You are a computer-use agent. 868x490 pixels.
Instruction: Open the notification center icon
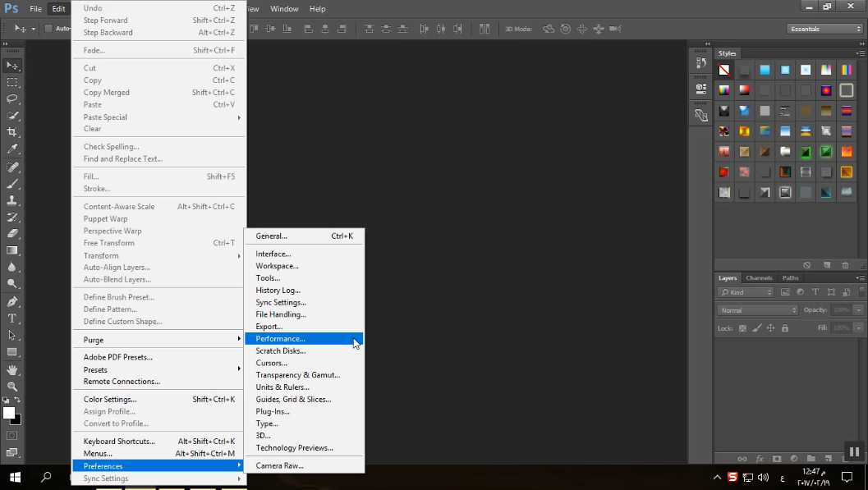[x=847, y=477]
